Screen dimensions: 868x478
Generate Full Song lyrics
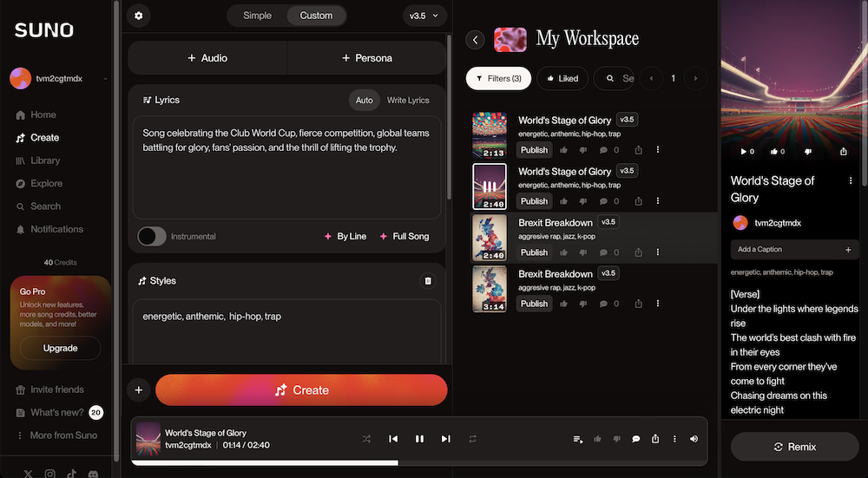click(404, 236)
